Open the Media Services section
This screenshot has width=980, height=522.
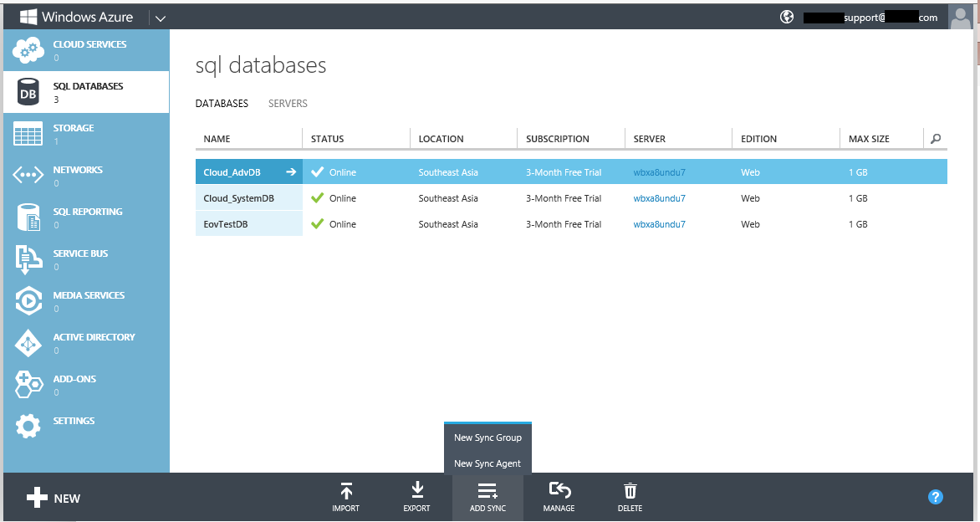coord(87,301)
